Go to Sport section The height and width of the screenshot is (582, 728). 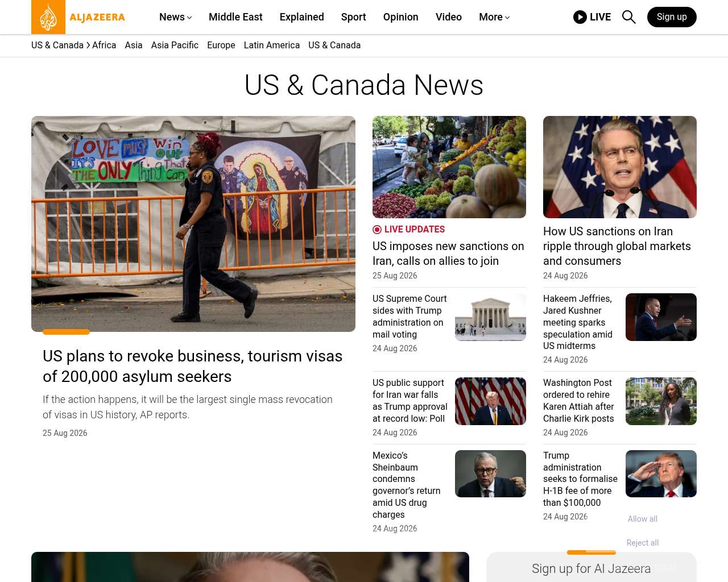[x=354, y=17]
